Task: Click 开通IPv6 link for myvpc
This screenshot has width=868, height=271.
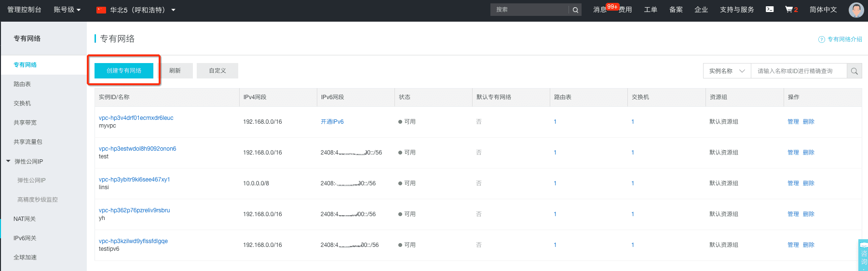Action: point(332,122)
